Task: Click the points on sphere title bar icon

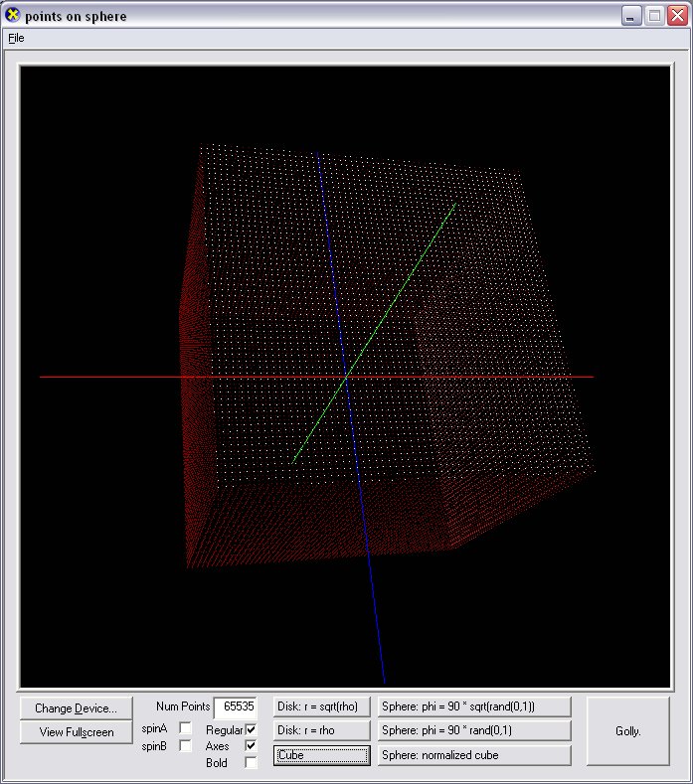Action: click(x=13, y=15)
